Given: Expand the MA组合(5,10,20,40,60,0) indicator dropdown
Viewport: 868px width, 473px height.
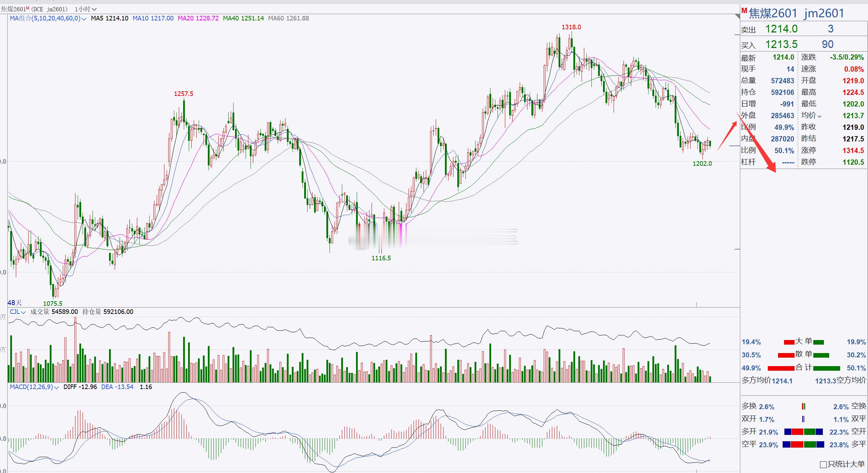Looking at the screenshot, I should 84,19.
